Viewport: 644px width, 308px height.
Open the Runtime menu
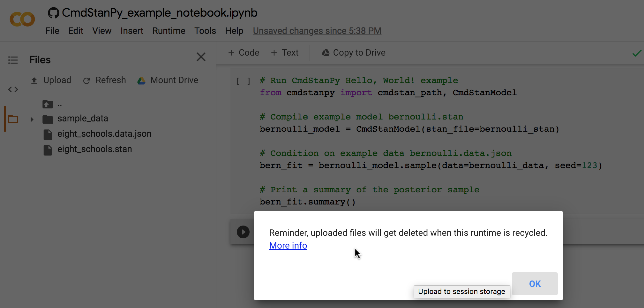[x=168, y=31]
